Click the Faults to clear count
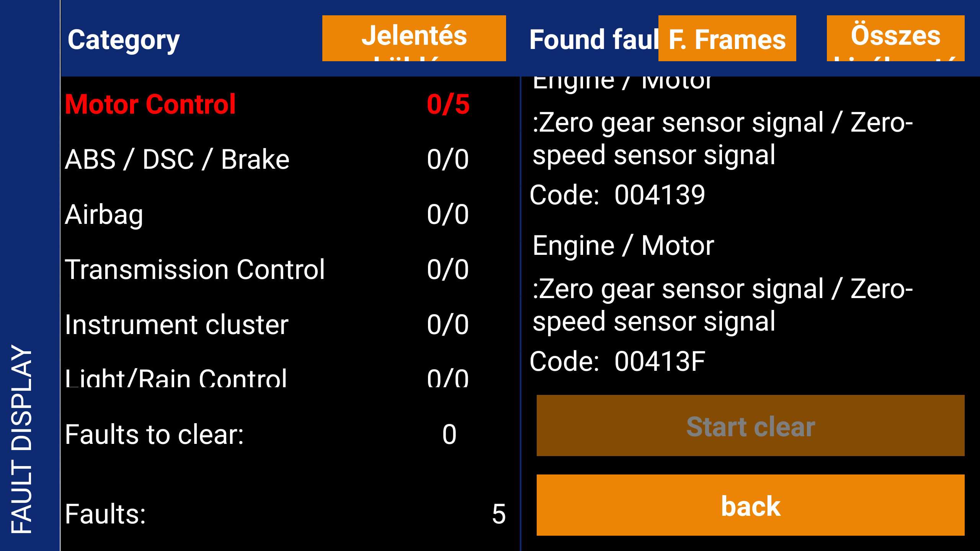980x551 pixels. (x=449, y=435)
